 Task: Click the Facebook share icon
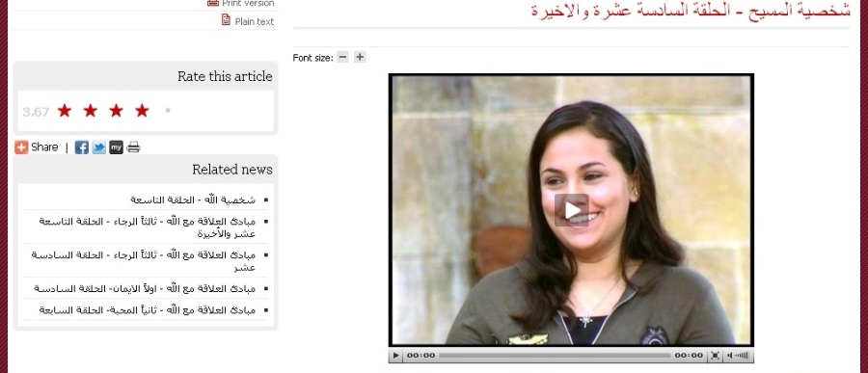pos(81,147)
